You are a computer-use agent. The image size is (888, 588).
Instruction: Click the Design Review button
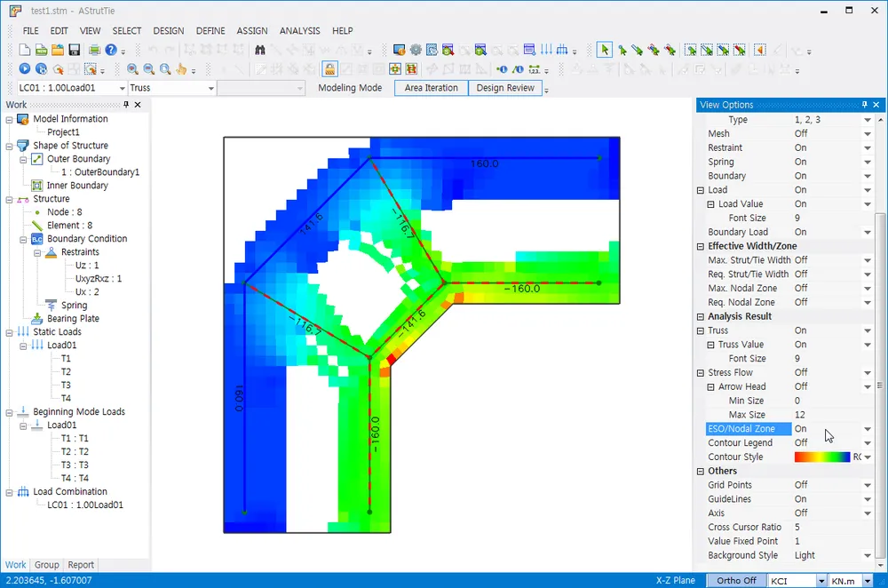505,88
